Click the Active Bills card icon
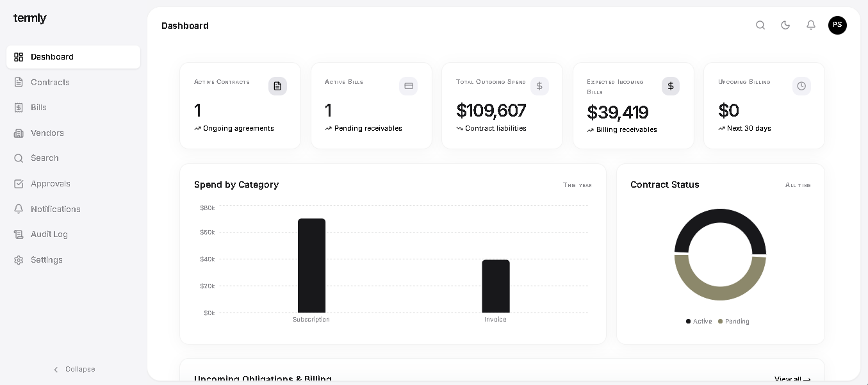Viewport: 868px width, 385px height. click(x=409, y=86)
